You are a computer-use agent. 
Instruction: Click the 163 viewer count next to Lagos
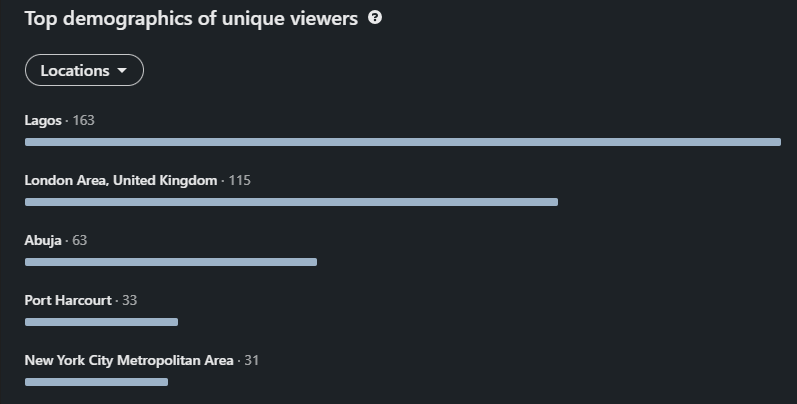tap(84, 121)
